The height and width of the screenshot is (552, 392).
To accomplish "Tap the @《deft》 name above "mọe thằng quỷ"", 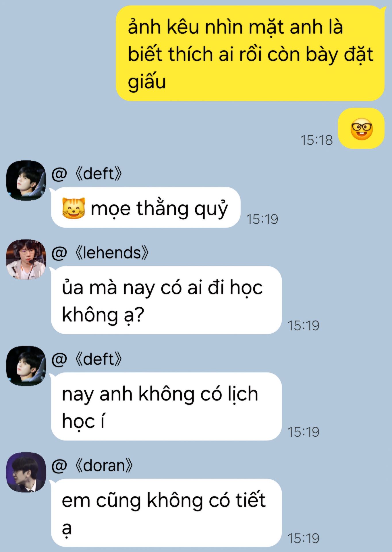I will pos(87,174).
